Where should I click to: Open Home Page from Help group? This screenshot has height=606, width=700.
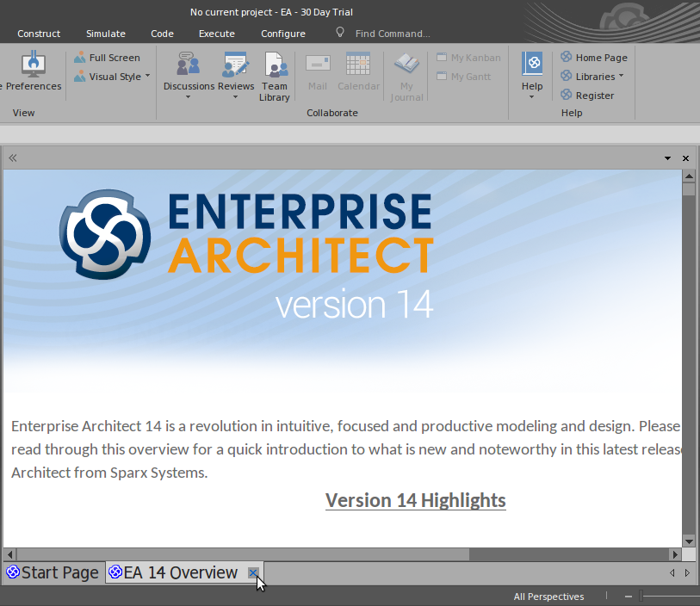(x=594, y=58)
